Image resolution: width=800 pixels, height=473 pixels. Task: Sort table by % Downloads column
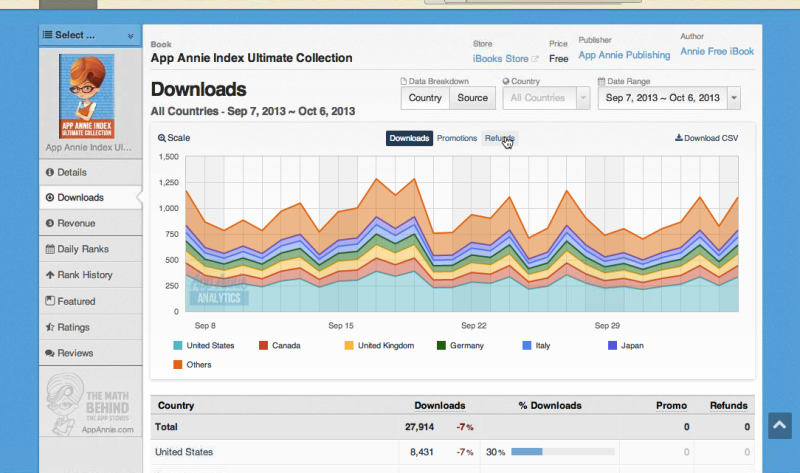[550, 406]
